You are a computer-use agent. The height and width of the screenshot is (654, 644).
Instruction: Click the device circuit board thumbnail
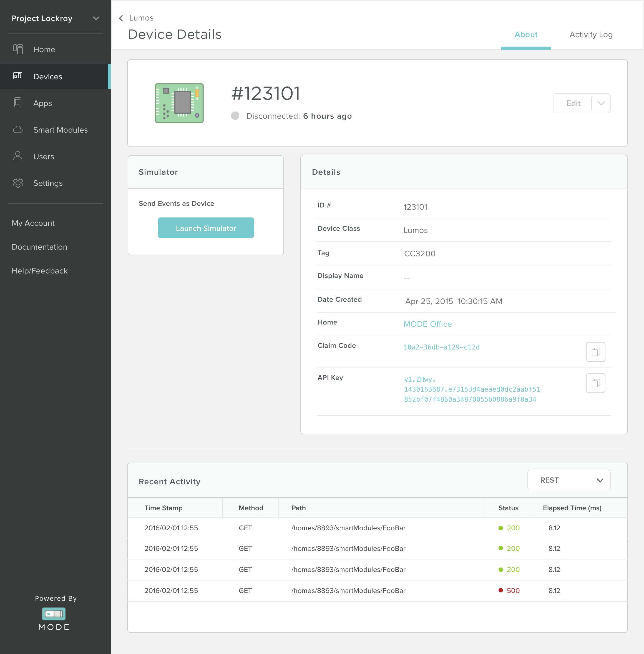pyautogui.click(x=179, y=103)
